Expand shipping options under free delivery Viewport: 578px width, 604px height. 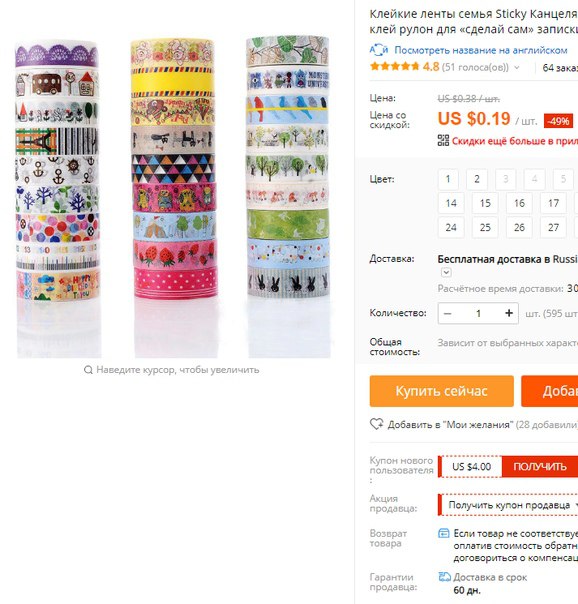[x=446, y=273]
